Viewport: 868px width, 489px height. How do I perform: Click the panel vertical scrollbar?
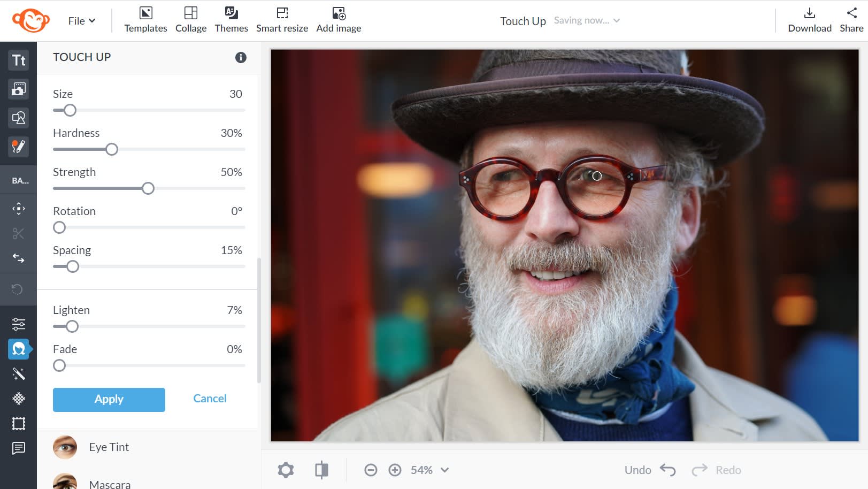259,321
